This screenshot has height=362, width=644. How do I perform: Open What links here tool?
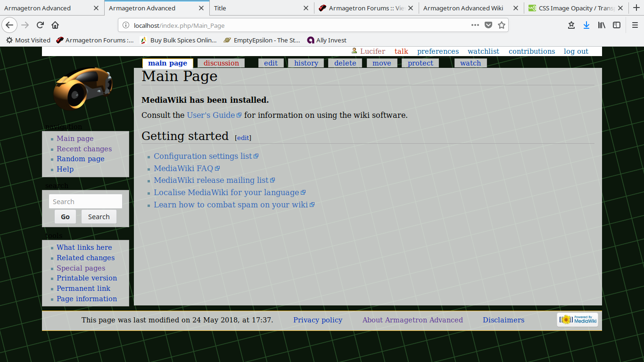[x=84, y=247]
